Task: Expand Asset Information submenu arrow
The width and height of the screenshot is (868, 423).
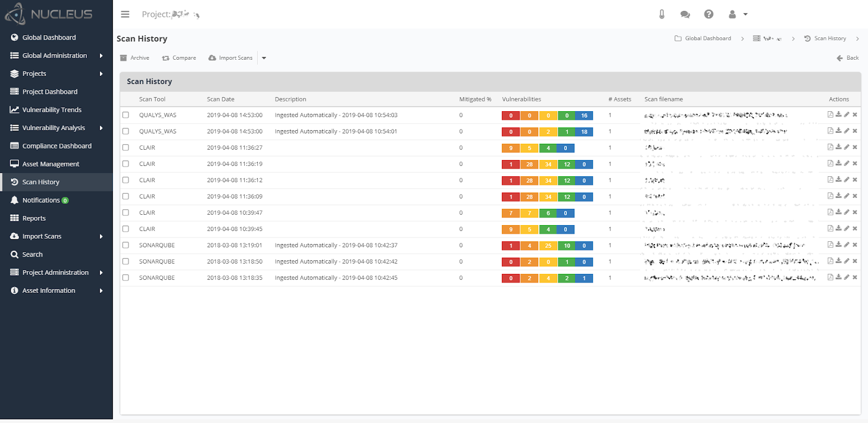Action: point(101,291)
